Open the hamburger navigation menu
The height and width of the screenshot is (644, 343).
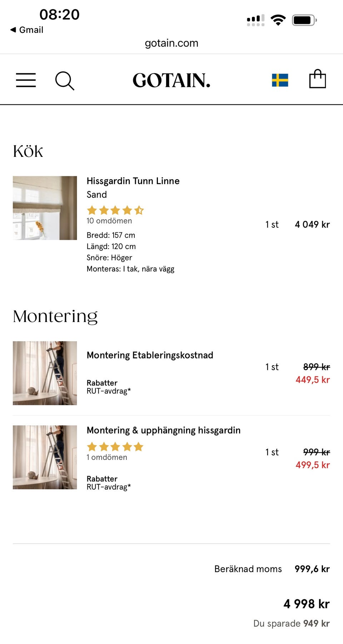pyautogui.click(x=25, y=80)
